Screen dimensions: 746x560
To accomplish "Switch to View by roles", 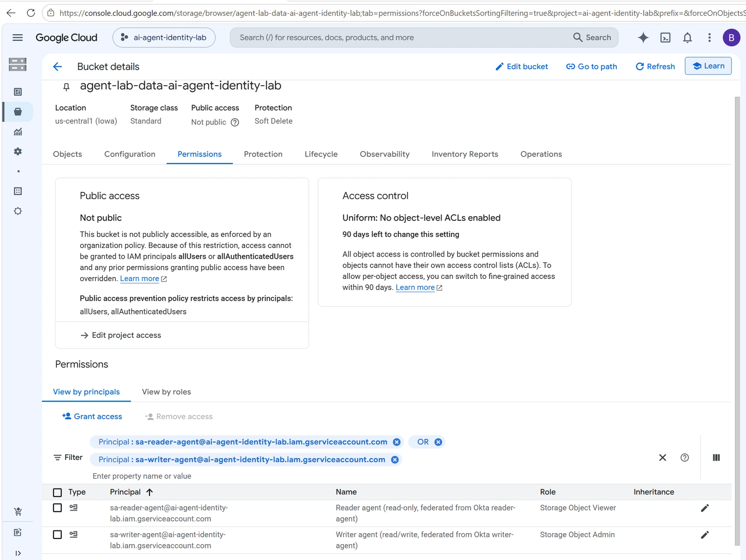I will [x=166, y=392].
